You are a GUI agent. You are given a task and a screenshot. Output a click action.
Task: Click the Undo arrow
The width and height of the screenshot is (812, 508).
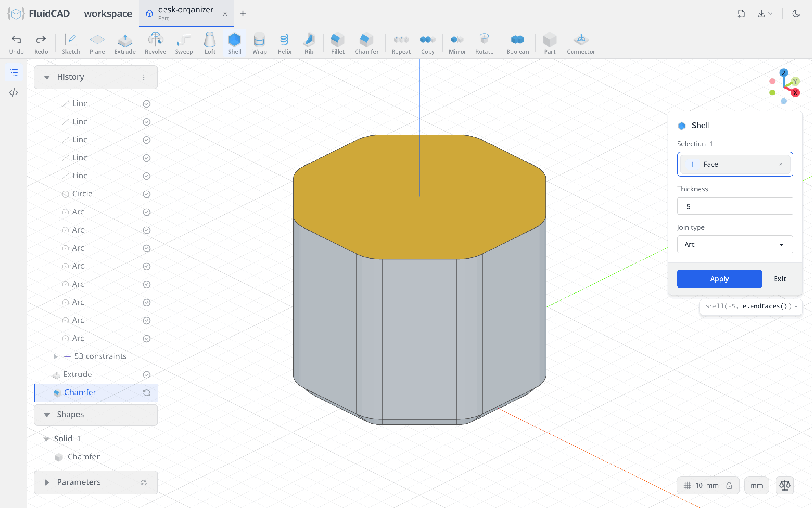(16, 40)
